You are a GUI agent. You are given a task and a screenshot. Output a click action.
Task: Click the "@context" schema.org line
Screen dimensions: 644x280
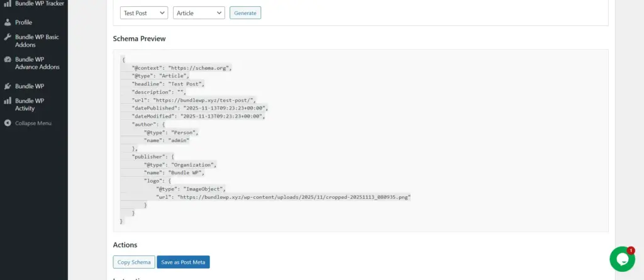tap(182, 68)
